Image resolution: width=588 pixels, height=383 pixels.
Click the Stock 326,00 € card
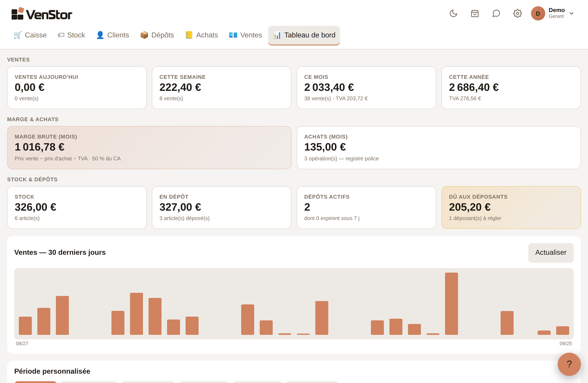pos(77,208)
